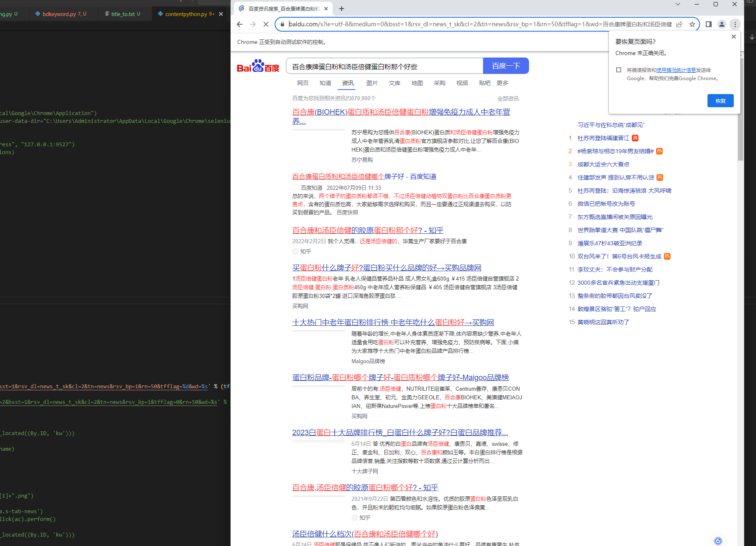Open 蛋白粉品牌 Maigoo品牌榜 result
Viewport: 756px width, 546px height.
point(400,378)
